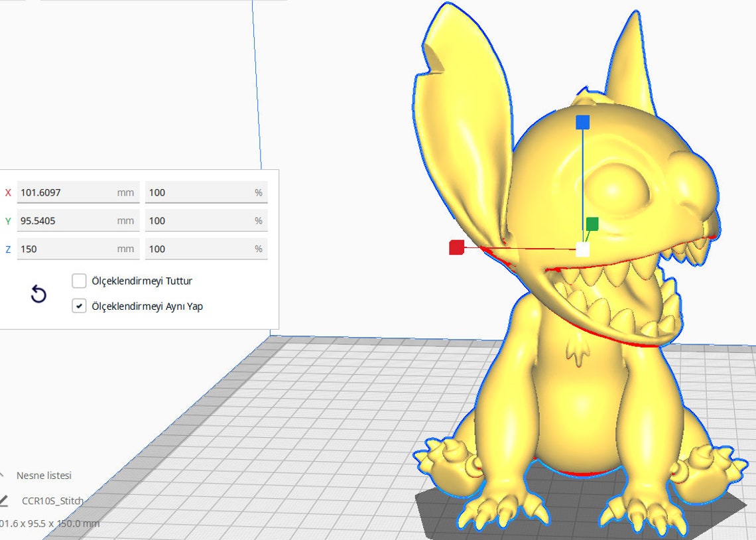Viewport: 756px width, 540px height.
Task: Click the white center uniform scale handle
Action: coord(582,249)
